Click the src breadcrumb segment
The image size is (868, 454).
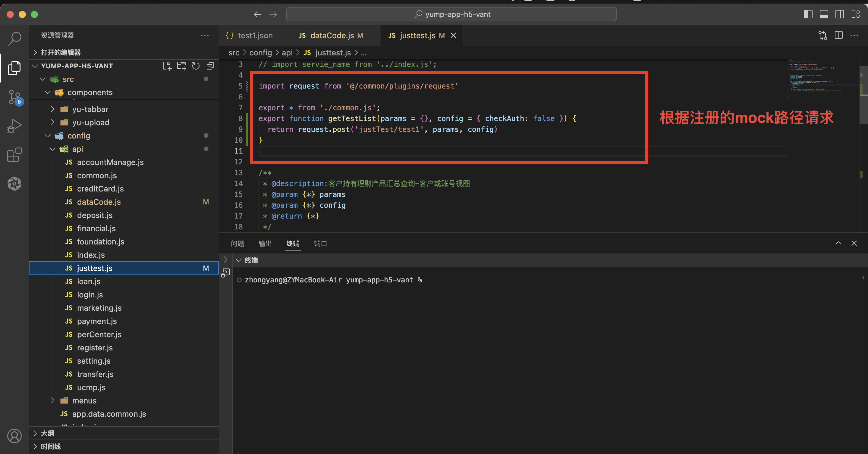click(x=234, y=53)
